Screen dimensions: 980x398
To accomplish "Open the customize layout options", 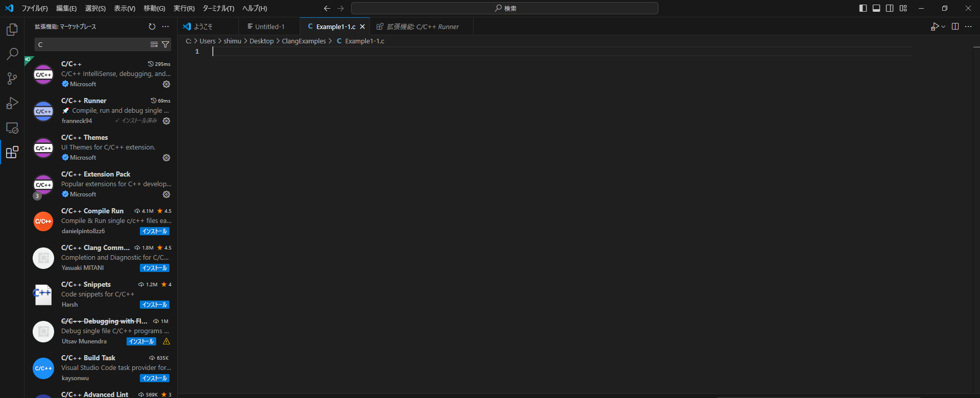I will coord(903,8).
